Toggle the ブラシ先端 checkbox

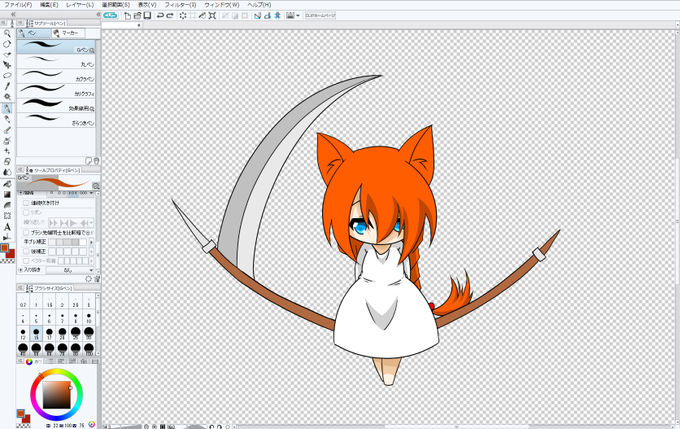26,233
